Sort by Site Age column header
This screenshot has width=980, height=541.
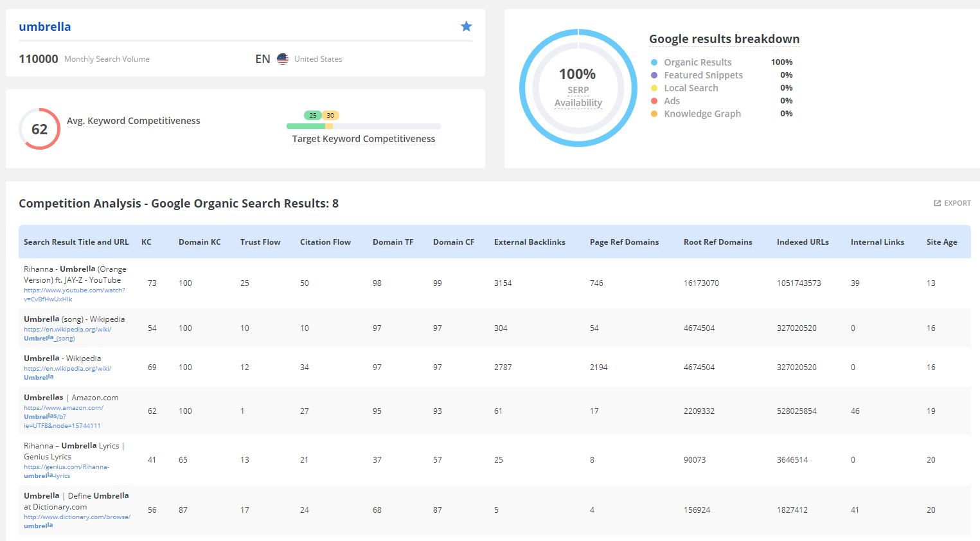(942, 242)
